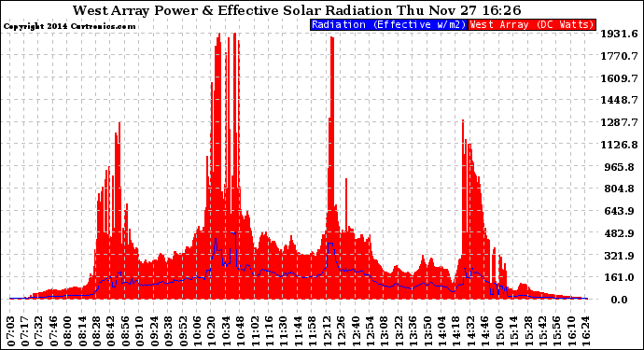This screenshot has height=350, width=644.
Task: Click the 08:56 time label
Action: (x=125, y=330)
